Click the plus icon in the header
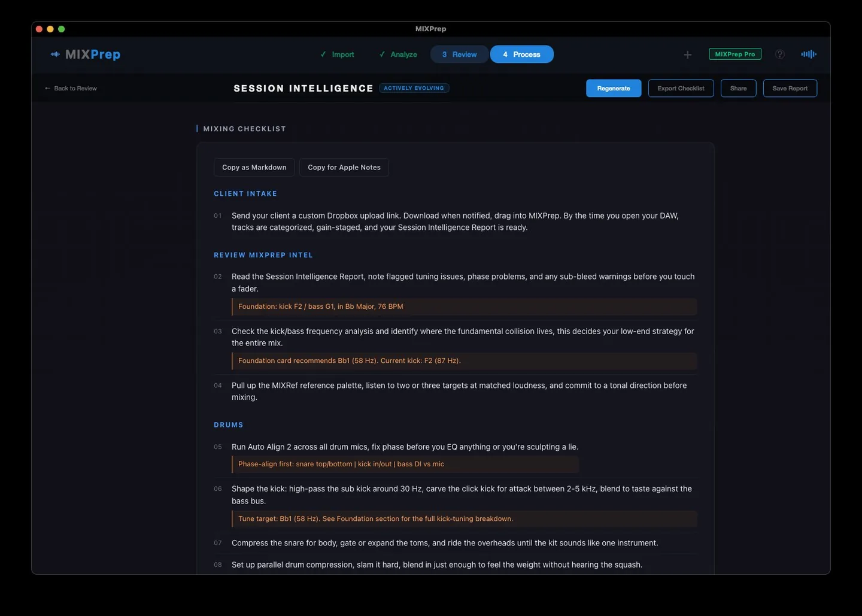This screenshot has height=616, width=862. (x=688, y=54)
